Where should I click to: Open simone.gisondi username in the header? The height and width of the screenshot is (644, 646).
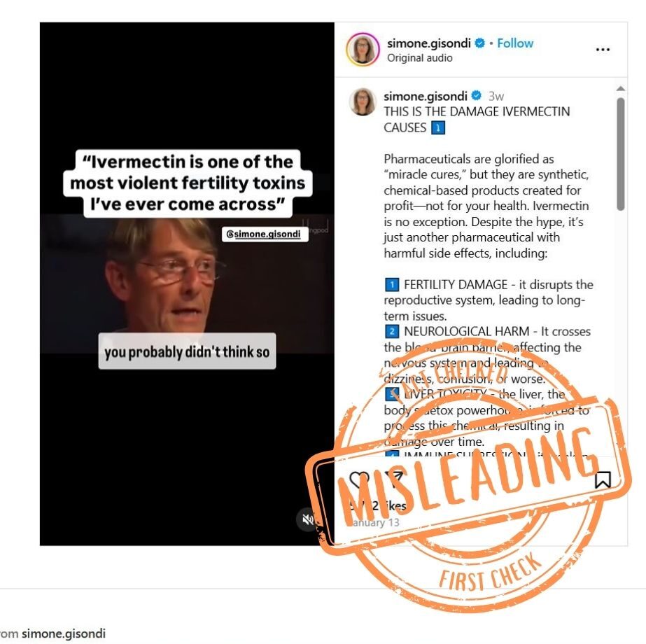click(428, 43)
